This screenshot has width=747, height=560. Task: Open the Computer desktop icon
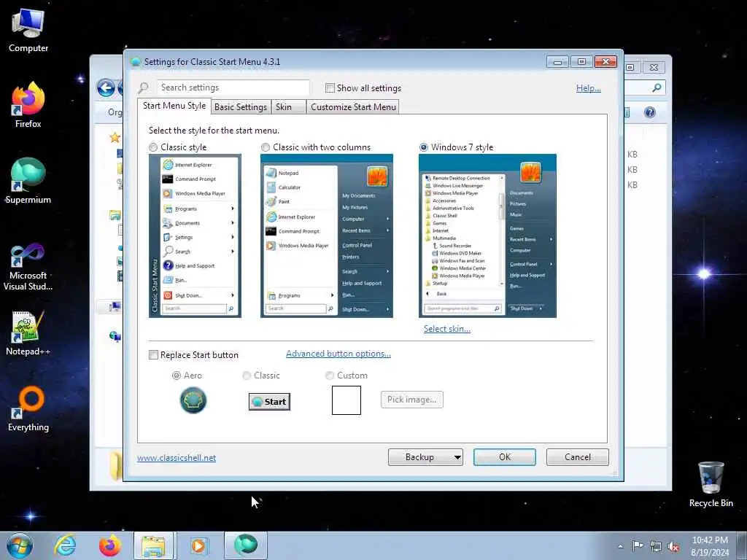click(28, 30)
